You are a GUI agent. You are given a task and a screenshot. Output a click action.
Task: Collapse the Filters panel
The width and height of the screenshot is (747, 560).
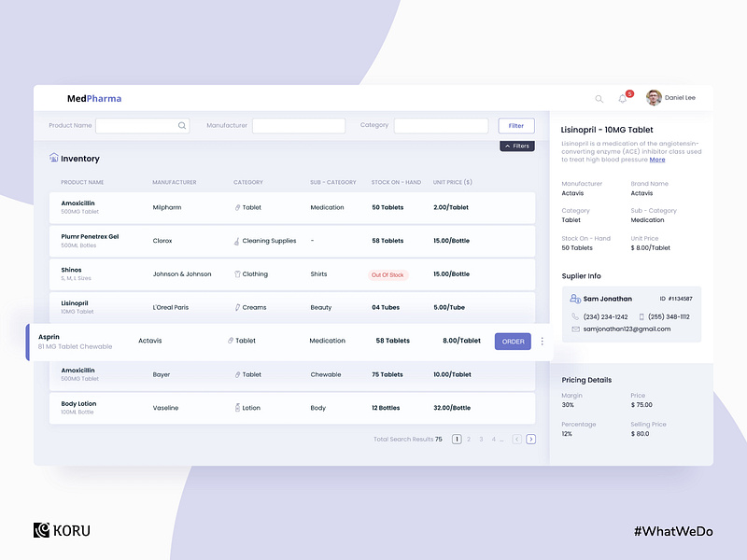[516, 146]
